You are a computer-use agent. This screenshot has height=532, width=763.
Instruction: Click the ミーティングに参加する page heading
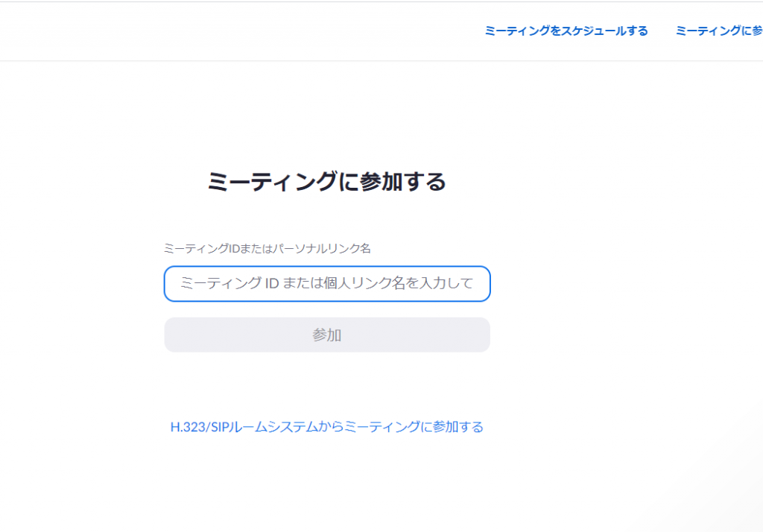(327, 181)
